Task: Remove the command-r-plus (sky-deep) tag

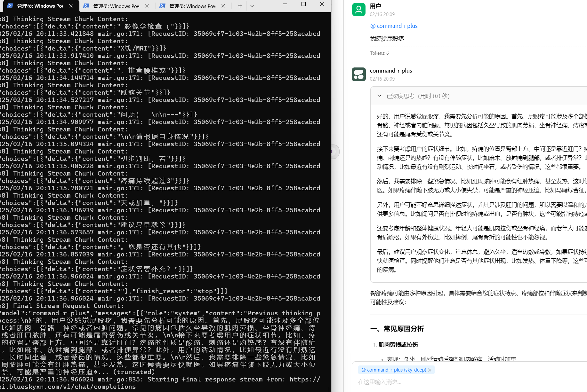Action: pyautogui.click(x=430, y=370)
